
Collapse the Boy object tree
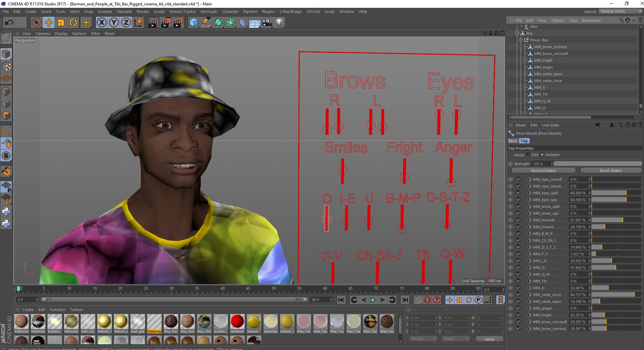[517, 33]
